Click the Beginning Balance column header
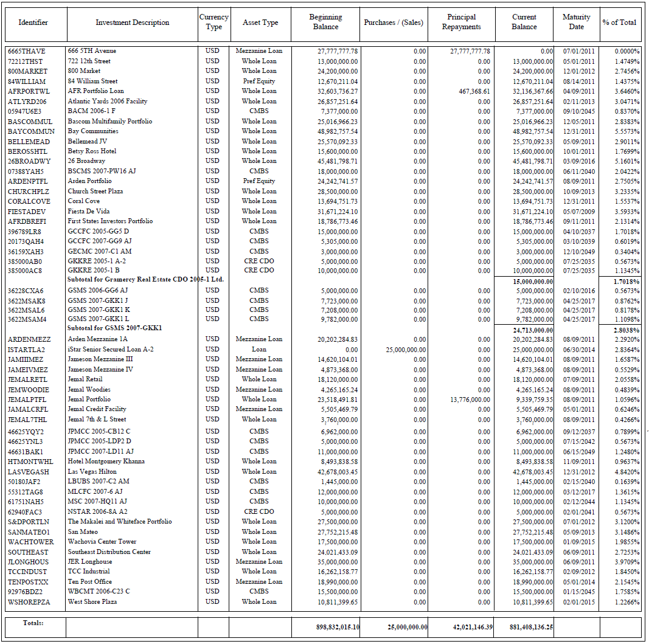 tap(325, 22)
